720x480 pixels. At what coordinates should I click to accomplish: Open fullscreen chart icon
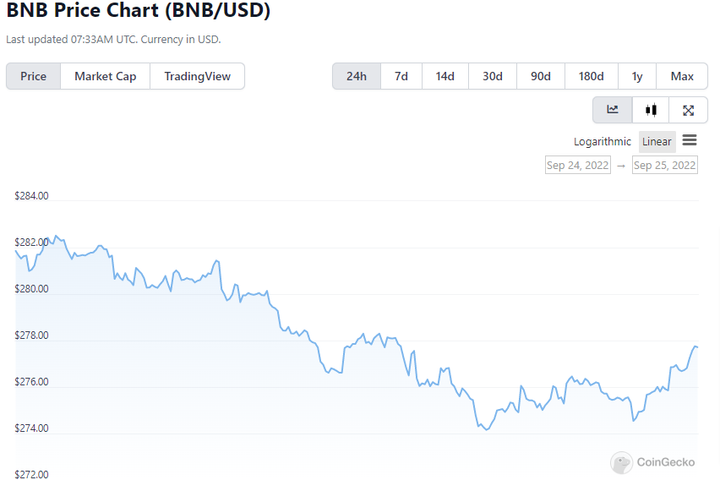click(688, 110)
